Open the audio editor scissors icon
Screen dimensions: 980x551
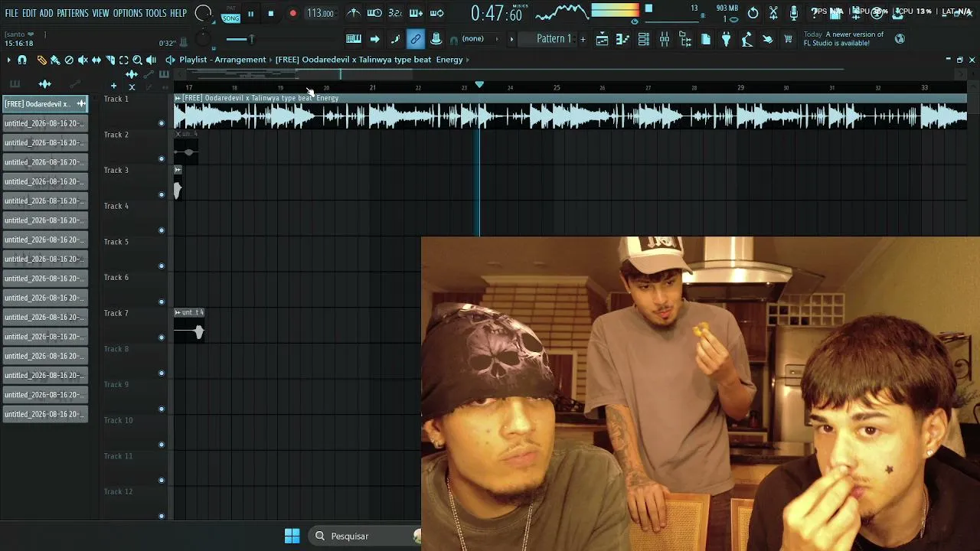click(774, 13)
